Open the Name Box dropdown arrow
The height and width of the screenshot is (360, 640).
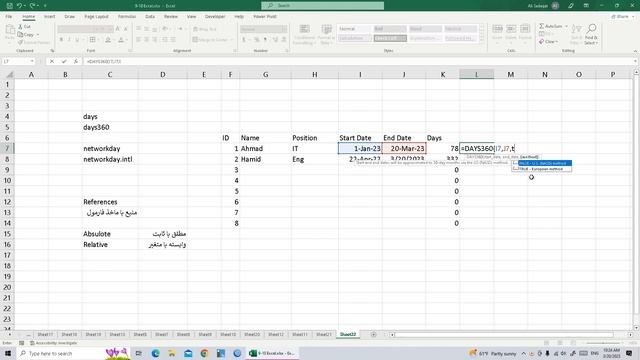(x=32, y=61)
